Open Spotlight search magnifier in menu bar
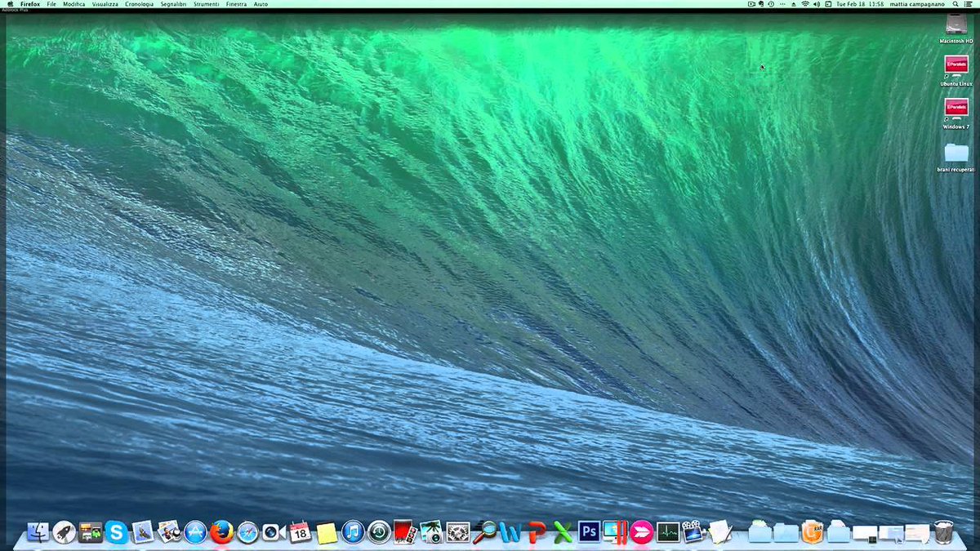Viewport: 980px width, 551px height. pos(955,4)
